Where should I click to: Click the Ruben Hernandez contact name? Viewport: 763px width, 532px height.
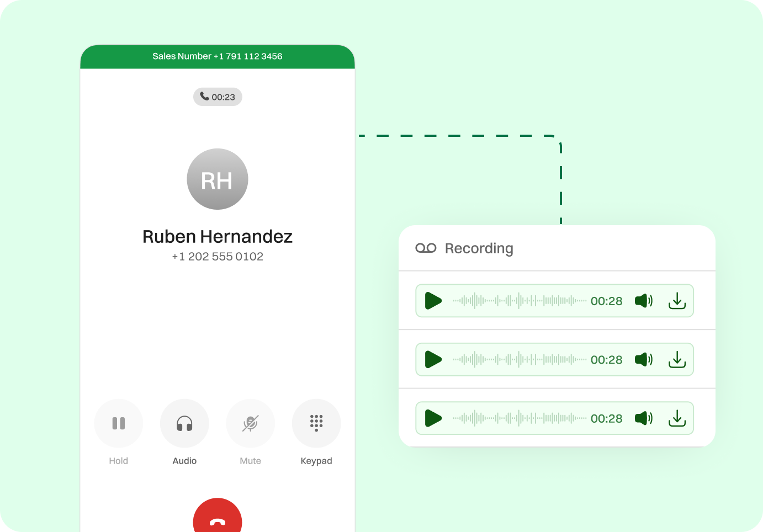(218, 237)
